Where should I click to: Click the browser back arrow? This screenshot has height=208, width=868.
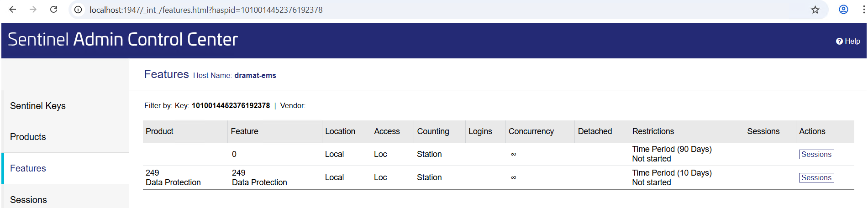[13, 10]
